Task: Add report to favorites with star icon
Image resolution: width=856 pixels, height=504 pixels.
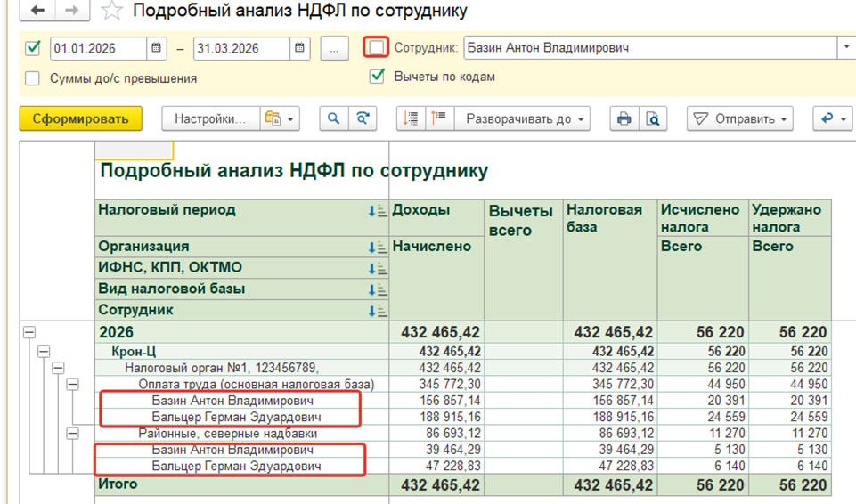Action: pyautogui.click(x=111, y=11)
